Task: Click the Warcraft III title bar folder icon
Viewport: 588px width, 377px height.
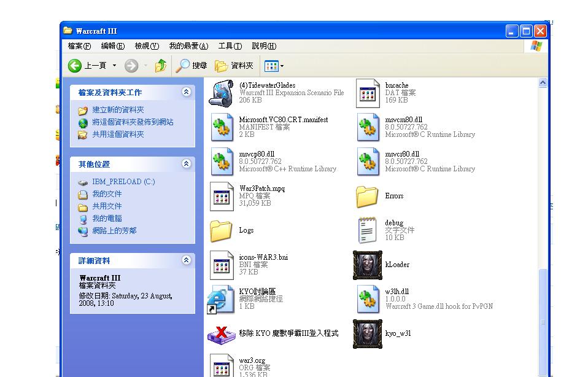Action: 68,30
